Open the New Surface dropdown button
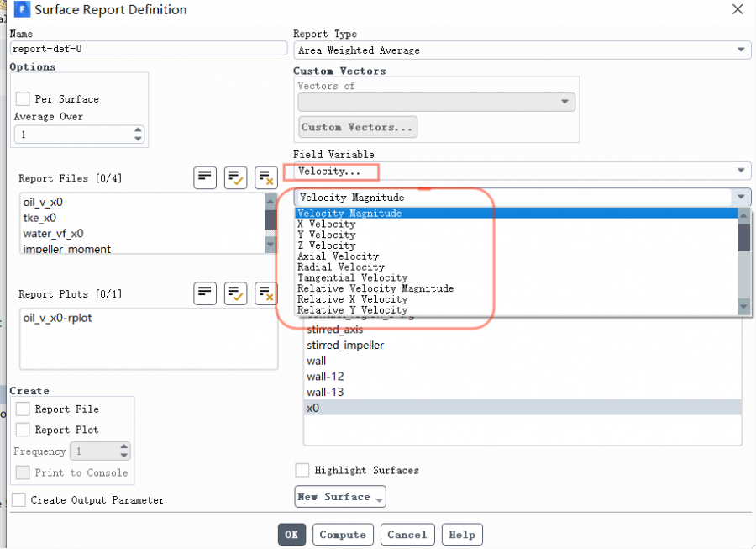756x549 pixels. point(340,497)
